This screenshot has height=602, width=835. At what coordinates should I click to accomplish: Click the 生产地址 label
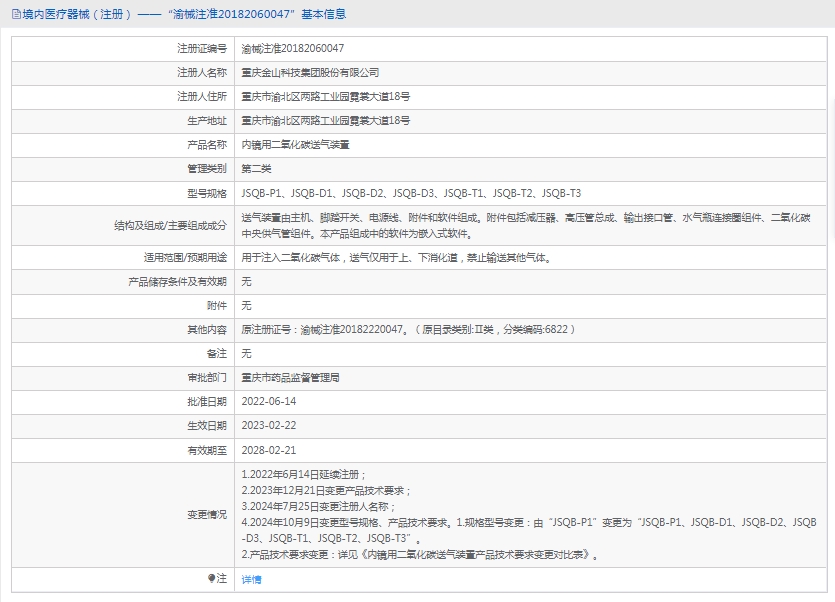(207, 120)
